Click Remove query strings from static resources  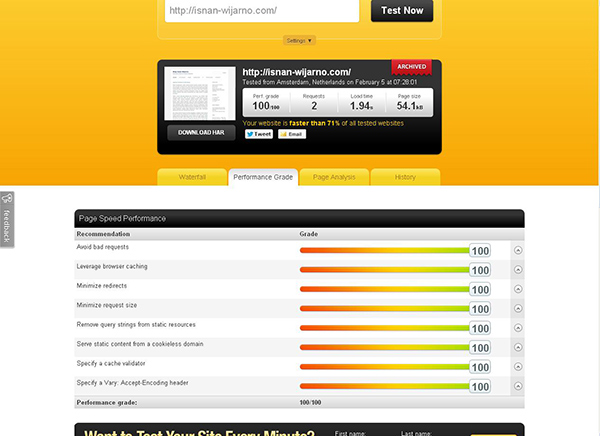136,325
